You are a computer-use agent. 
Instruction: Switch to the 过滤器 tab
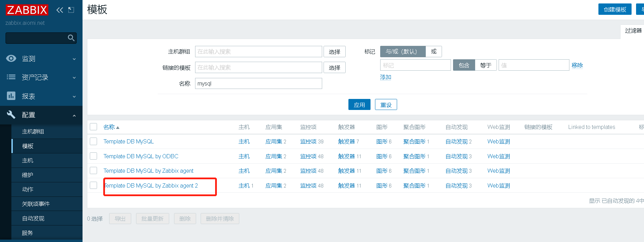click(x=633, y=31)
